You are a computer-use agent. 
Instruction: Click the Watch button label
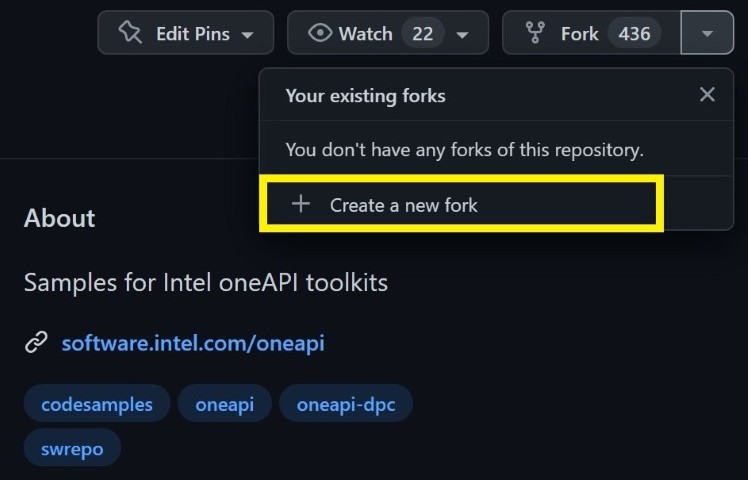tap(365, 34)
